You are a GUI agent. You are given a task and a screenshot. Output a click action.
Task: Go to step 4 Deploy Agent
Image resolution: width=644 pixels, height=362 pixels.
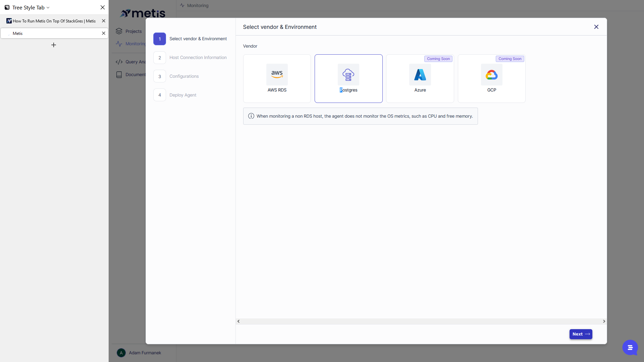(175, 95)
